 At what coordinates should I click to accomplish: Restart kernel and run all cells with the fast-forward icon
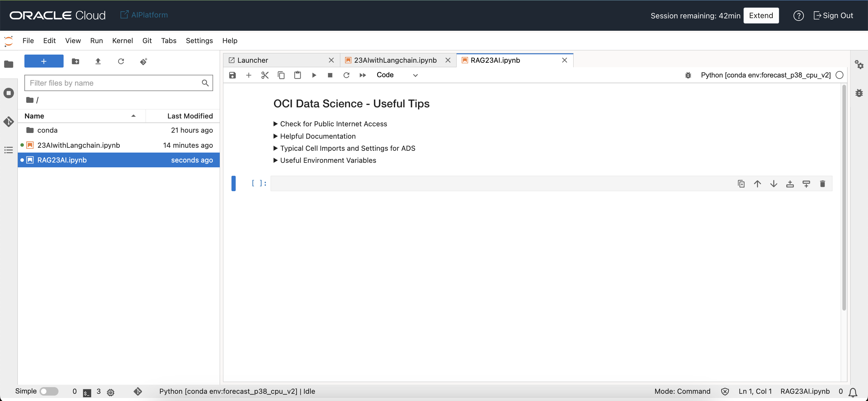(363, 75)
